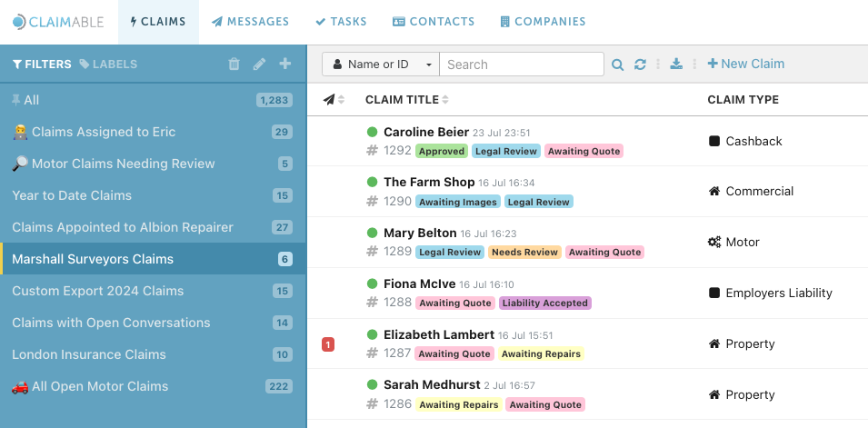Add a new filter with plus icon
This screenshot has height=428, width=868.
pyautogui.click(x=284, y=64)
